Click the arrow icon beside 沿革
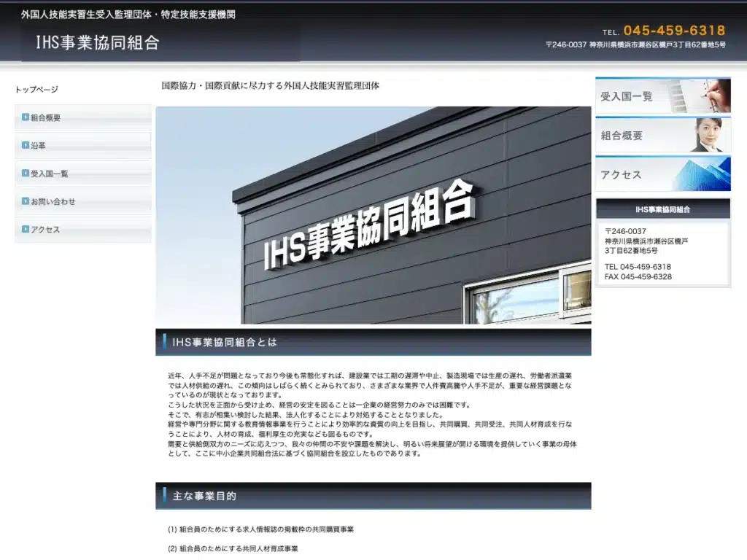Image resolution: width=747 pixels, height=560 pixels. pyautogui.click(x=26, y=145)
